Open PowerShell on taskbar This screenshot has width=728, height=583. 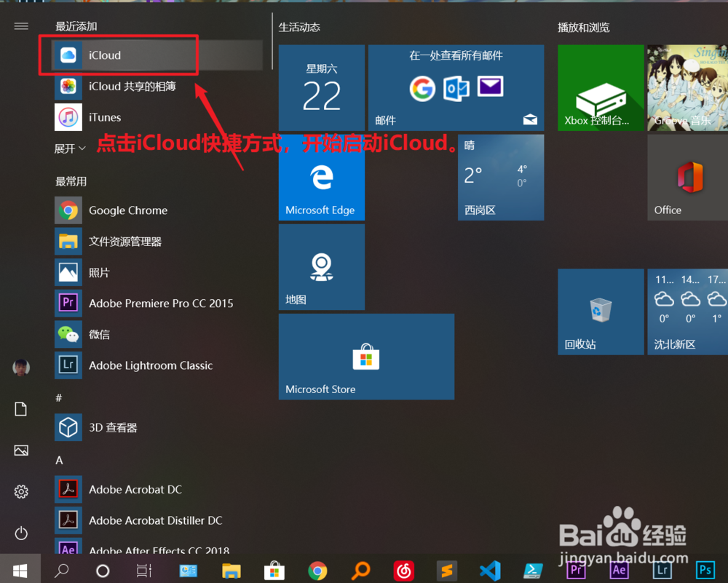point(534,571)
